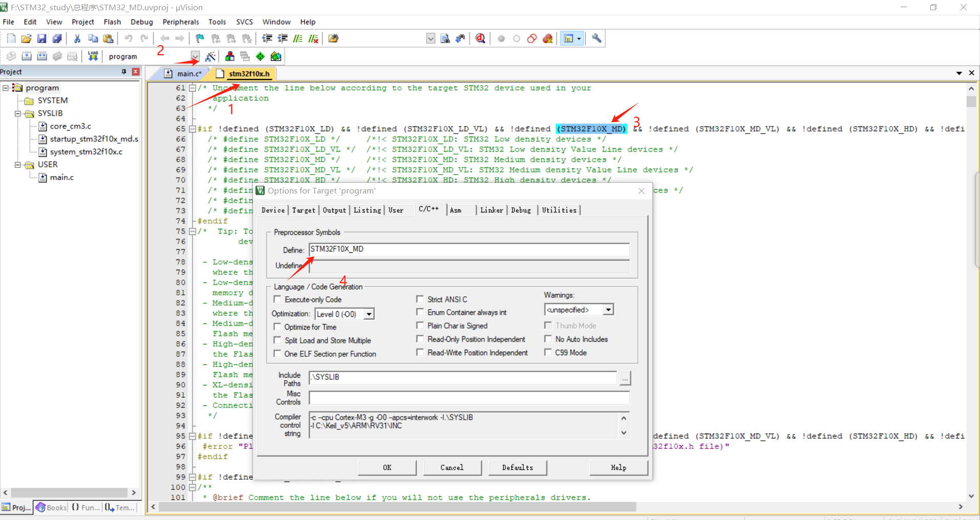Click Cancel in options dialog
Image resolution: width=980 pixels, height=520 pixels.
[452, 468]
